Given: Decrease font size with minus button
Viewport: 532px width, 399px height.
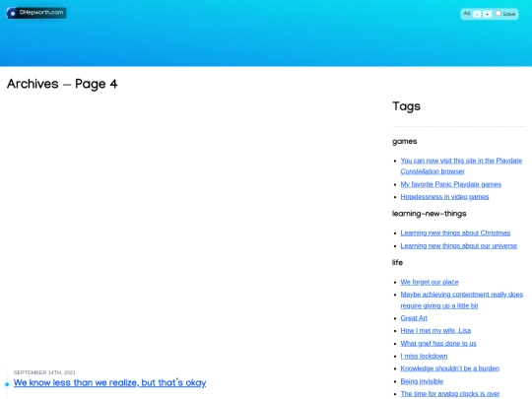Looking at the screenshot, I should tap(477, 14).
